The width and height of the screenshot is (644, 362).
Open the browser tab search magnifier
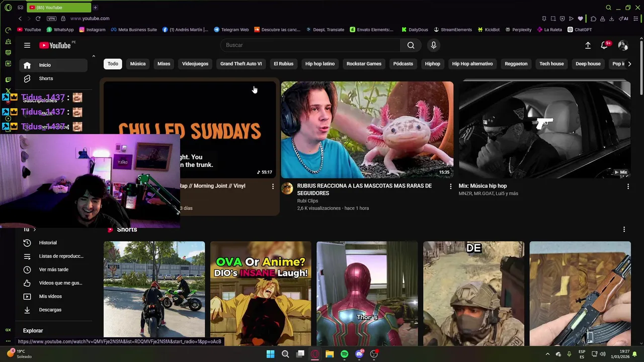(x=608, y=8)
